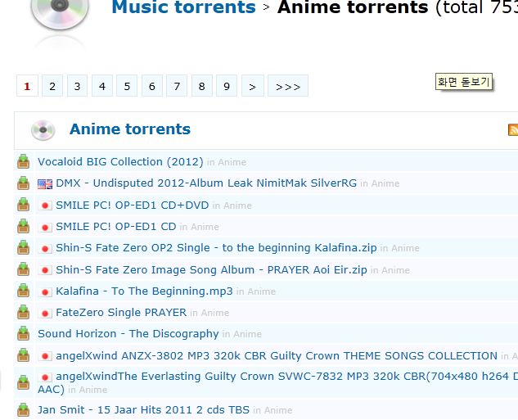
Task: Go to page 8 of results
Action: click(x=202, y=86)
